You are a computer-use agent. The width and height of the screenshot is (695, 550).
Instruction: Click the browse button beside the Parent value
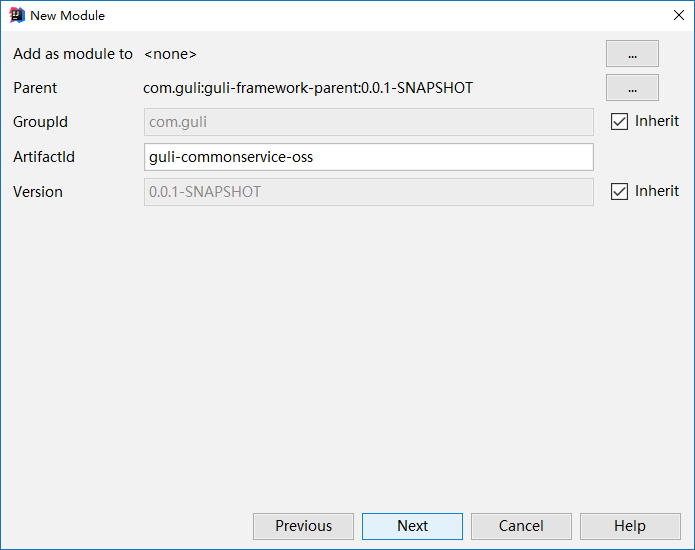632,88
